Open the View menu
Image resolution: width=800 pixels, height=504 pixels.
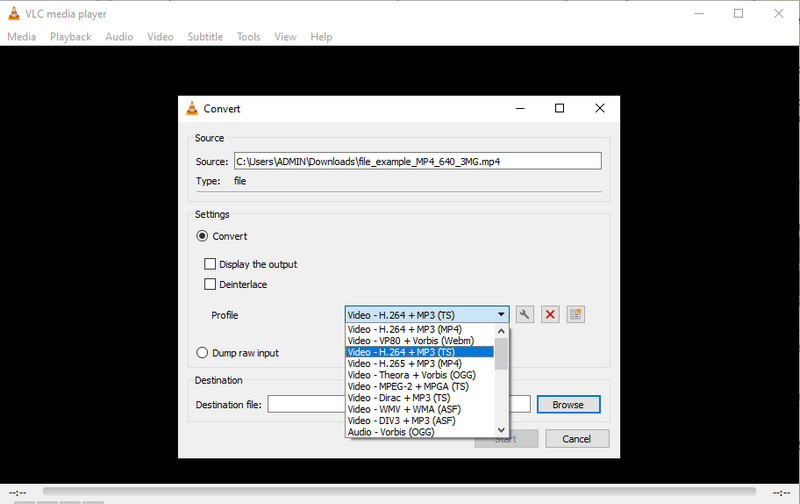coord(285,37)
